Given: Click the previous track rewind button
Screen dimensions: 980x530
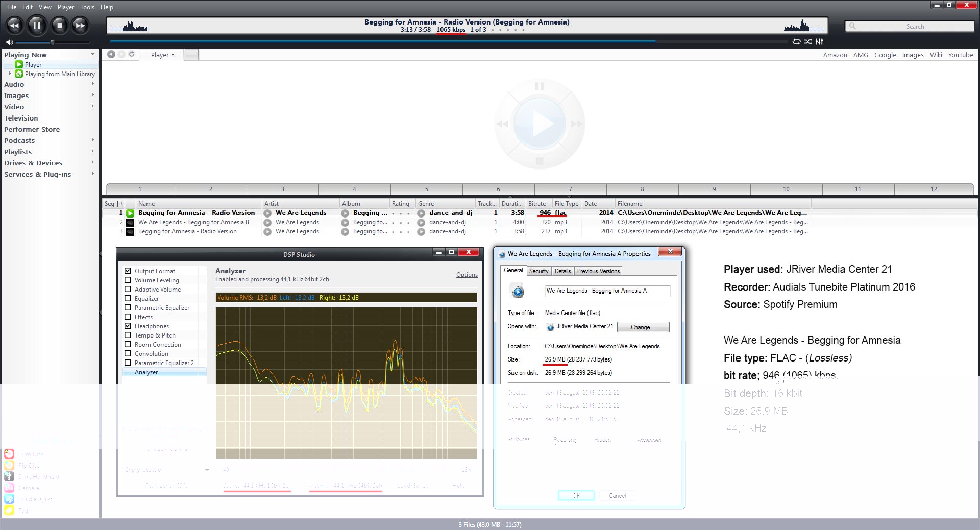Looking at the screenshot, I should tap(14, 25).
